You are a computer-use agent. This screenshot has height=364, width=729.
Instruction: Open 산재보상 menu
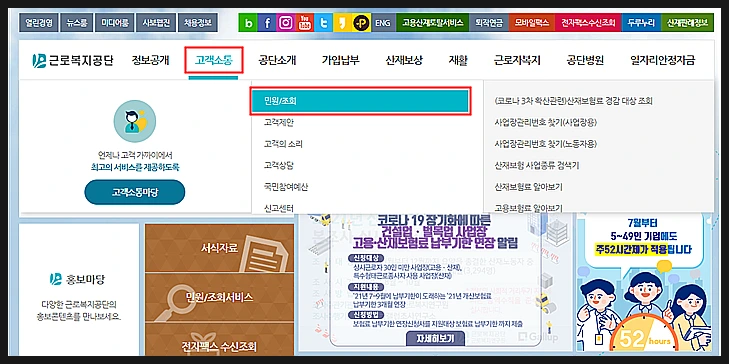click(x=404, y=60)
